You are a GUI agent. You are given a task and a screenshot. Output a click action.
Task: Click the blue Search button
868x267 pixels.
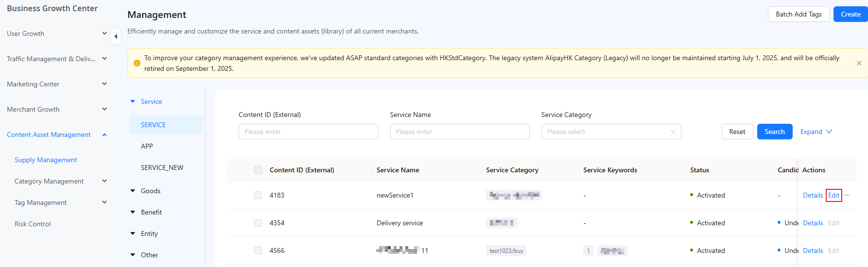point(775,132)
